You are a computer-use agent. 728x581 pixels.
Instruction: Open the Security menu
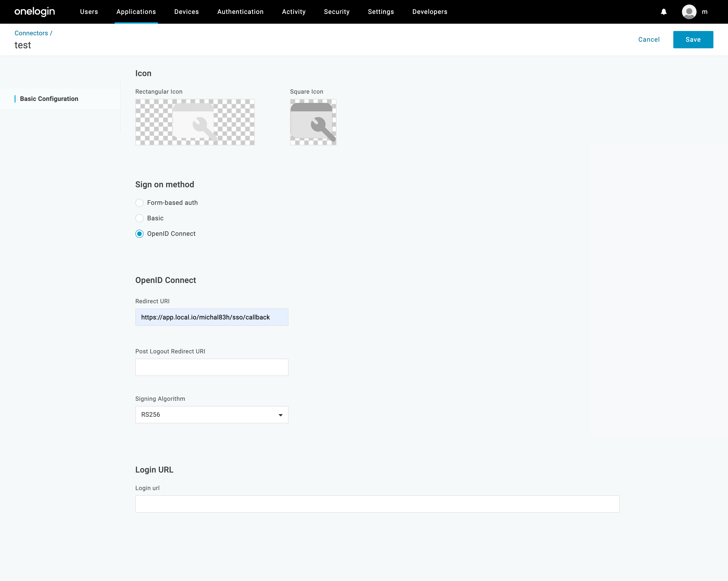pyautogui.click(x=337, y=12)
